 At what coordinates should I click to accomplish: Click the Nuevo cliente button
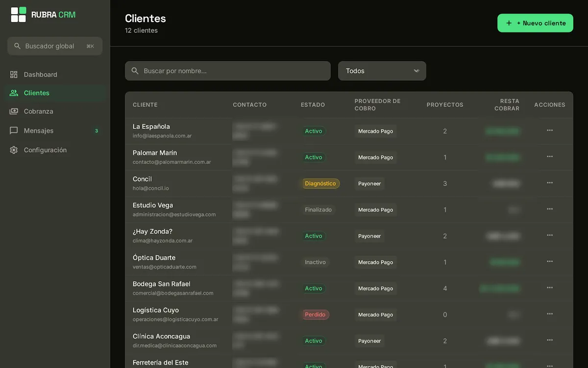(x=535, y=23)
